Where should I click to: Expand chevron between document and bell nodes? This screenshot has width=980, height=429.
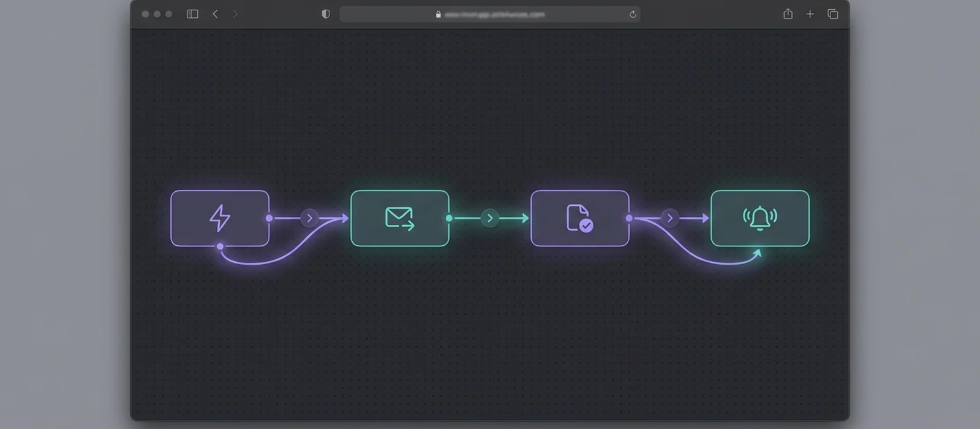tap(670, 218)
